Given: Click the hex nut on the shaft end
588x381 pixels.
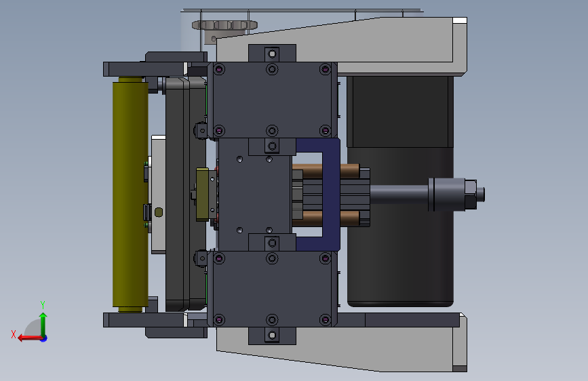Looking at the screenshot, I should [x=471, y=195].
